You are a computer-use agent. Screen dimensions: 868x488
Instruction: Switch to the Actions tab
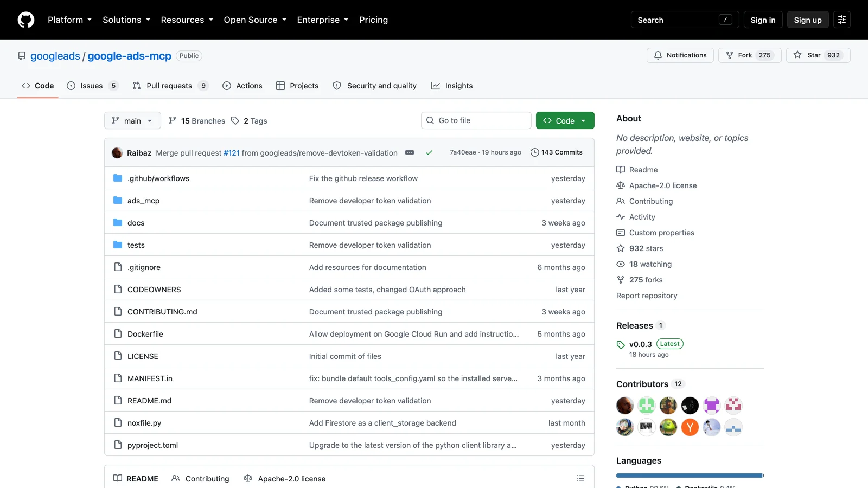coord(242,86)
